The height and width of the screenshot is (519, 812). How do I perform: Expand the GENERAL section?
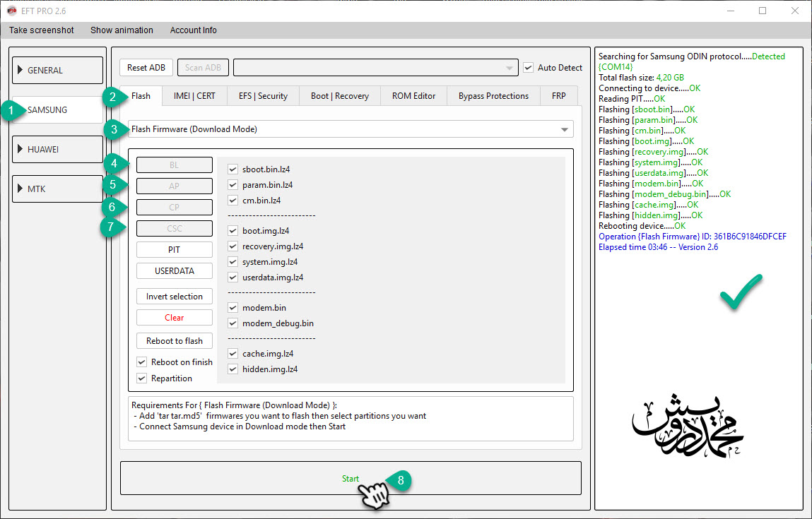click(57, 71)
